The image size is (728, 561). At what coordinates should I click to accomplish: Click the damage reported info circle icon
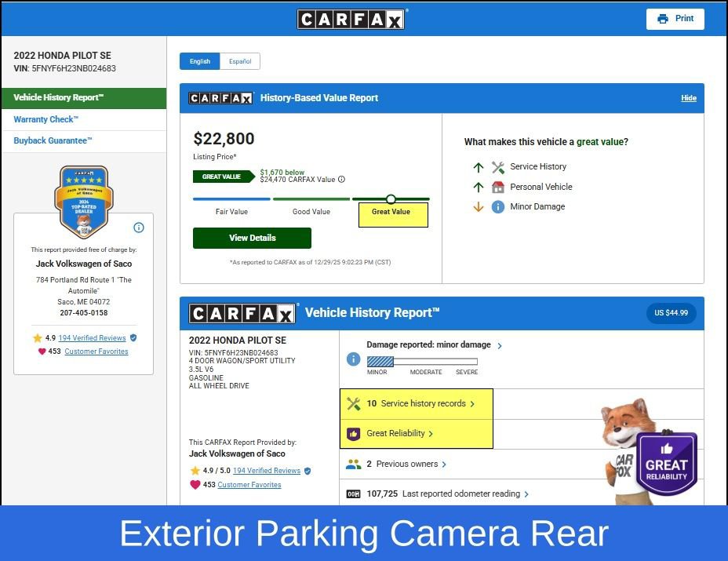point(353,359)
